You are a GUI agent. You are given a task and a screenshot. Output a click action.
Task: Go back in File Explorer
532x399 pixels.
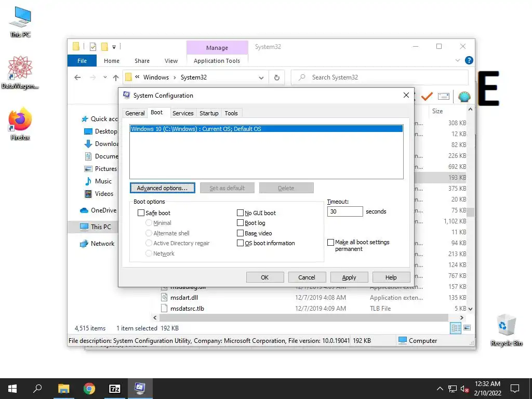click(77, 78)
